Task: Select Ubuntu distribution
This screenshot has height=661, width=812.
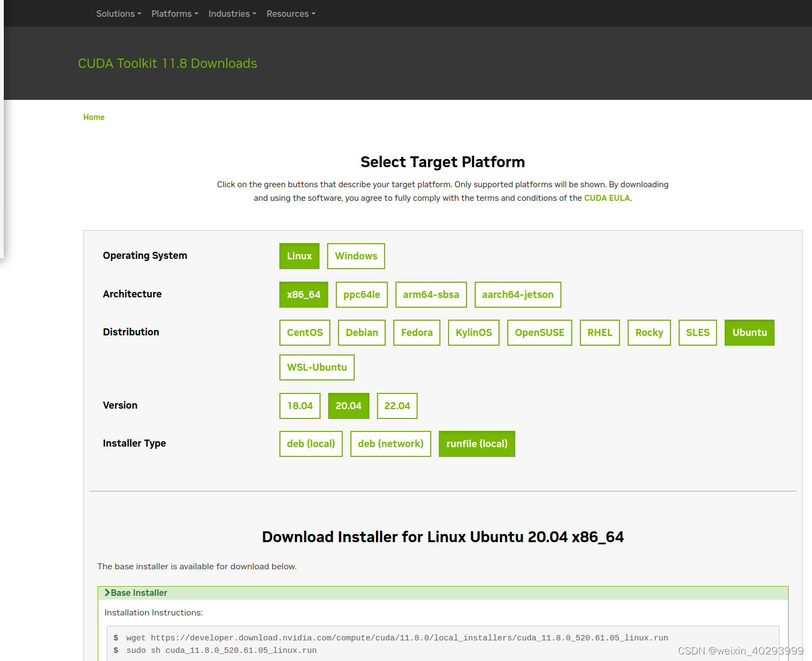Action: point(750,333)
